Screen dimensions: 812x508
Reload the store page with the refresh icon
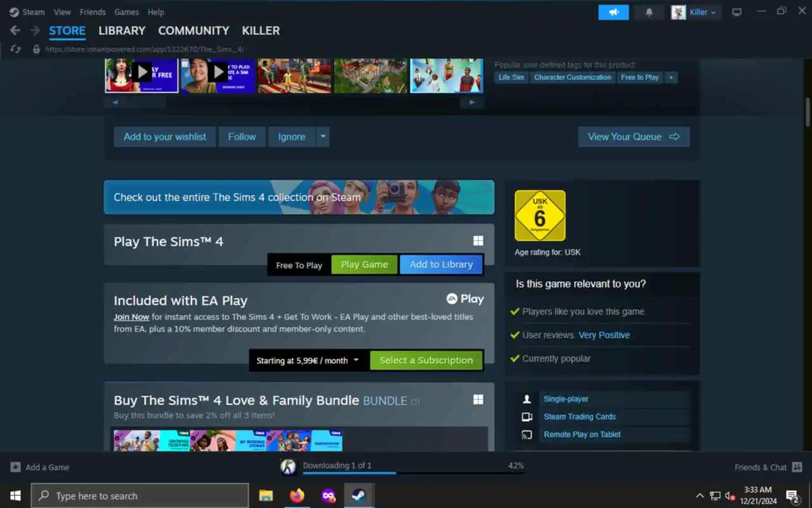click(15, 49)
